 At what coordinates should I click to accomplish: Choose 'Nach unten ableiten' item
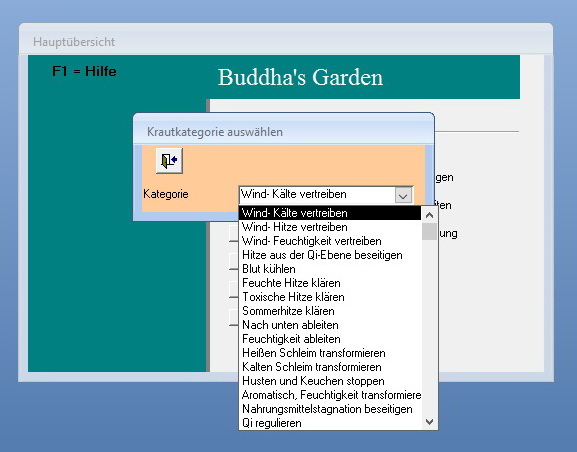pyautogui.click(x=330, y=325)
